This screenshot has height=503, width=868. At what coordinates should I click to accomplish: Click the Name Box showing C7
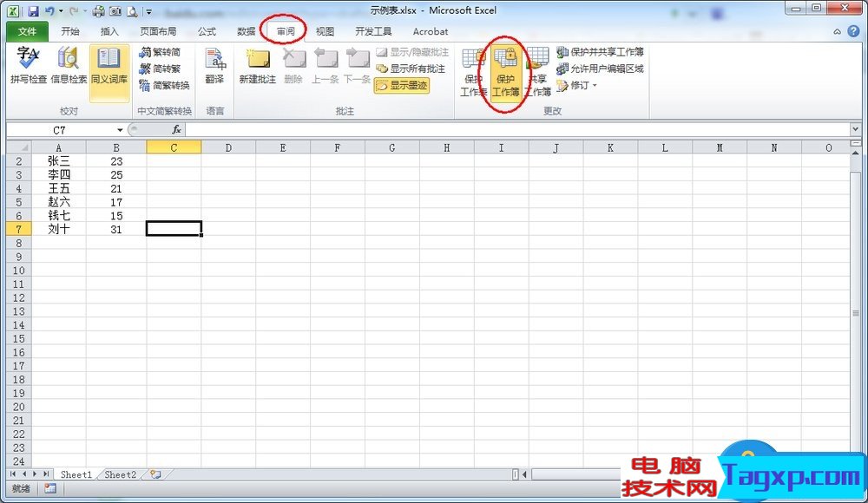[60, 130]
